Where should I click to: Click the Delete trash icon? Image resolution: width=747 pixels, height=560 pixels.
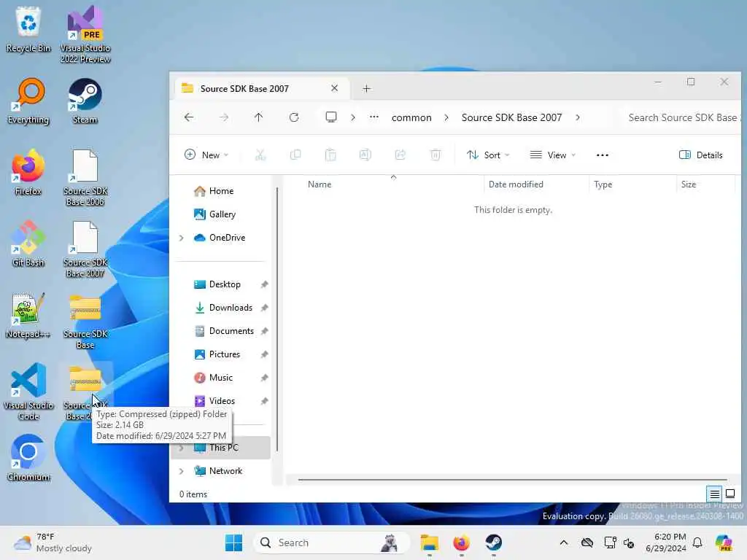(x=436, y=155)
